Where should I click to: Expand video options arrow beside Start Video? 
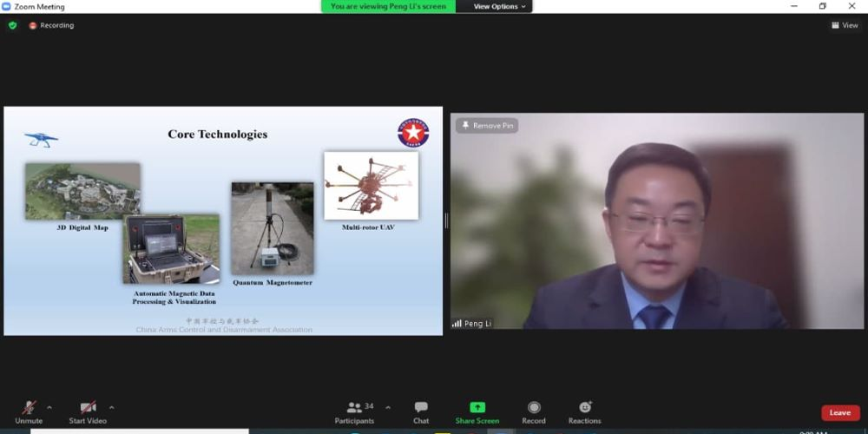coord(112,407)
